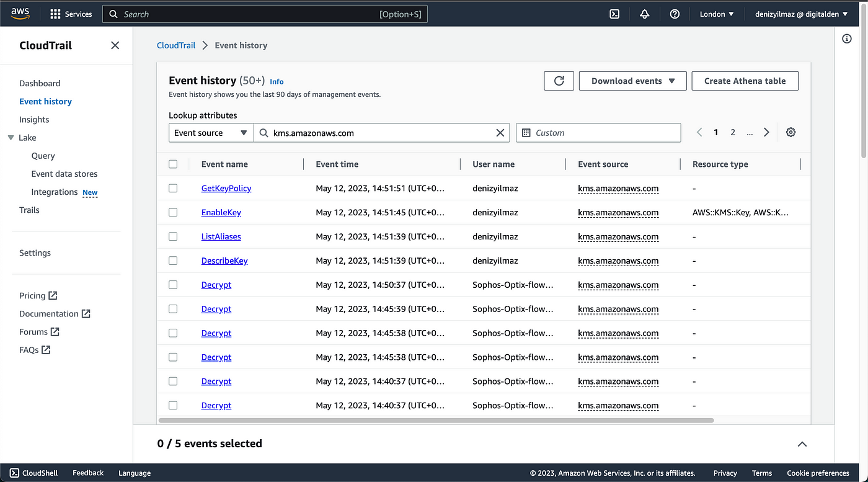
Task: Open the Event source lookup attribute dropdown
Action: tap(211, 132)
